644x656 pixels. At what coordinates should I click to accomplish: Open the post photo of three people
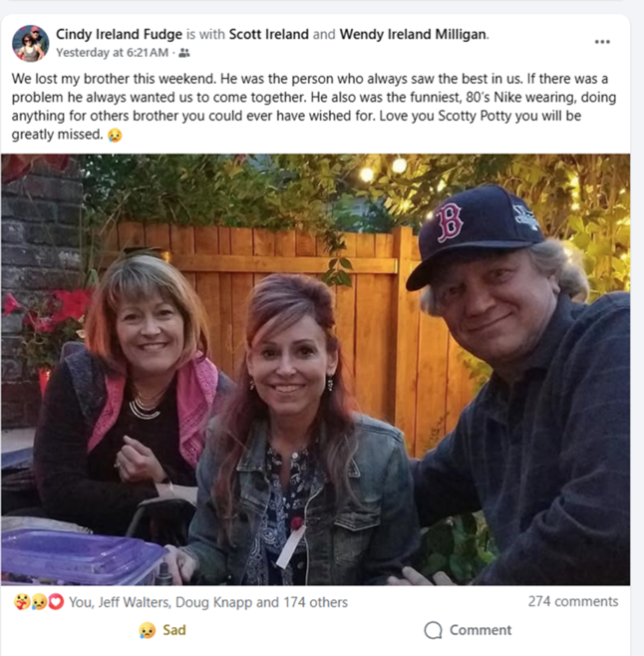click(x=315, y=370)
